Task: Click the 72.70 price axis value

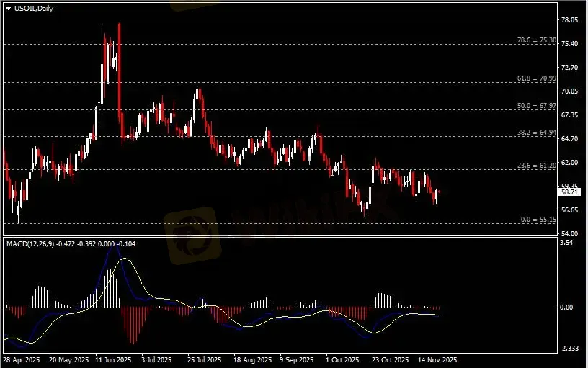Action: [x=569, y=68]
